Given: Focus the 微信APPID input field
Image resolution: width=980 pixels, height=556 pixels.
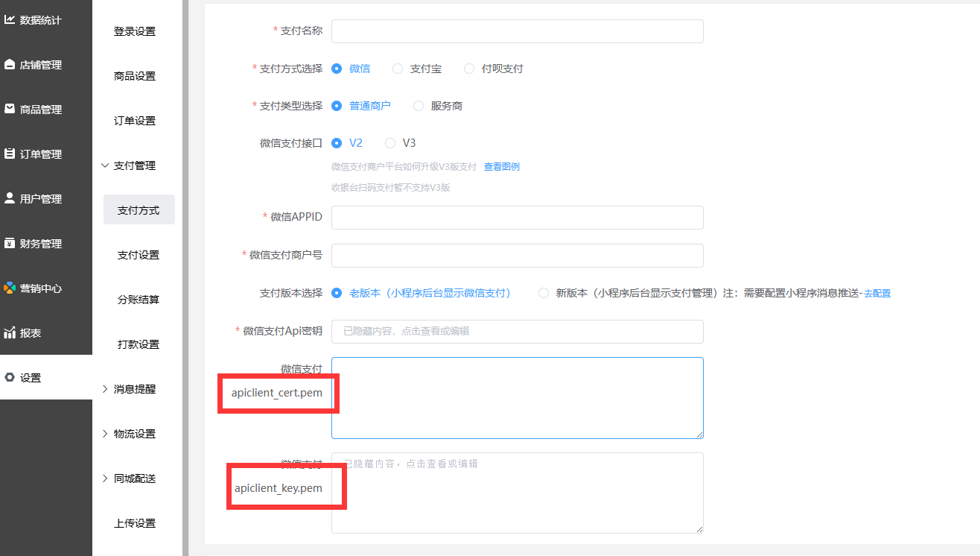Looking at the screenshot, I should 518,218.
